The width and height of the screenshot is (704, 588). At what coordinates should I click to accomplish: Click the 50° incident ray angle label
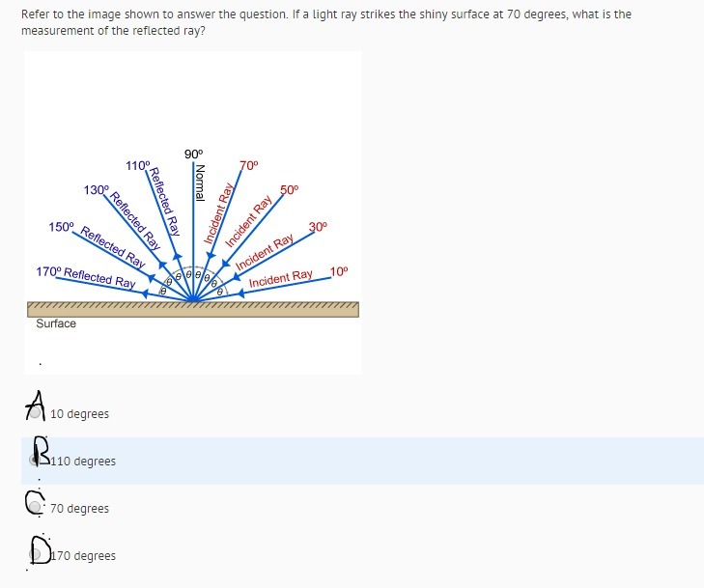(290, 190)
